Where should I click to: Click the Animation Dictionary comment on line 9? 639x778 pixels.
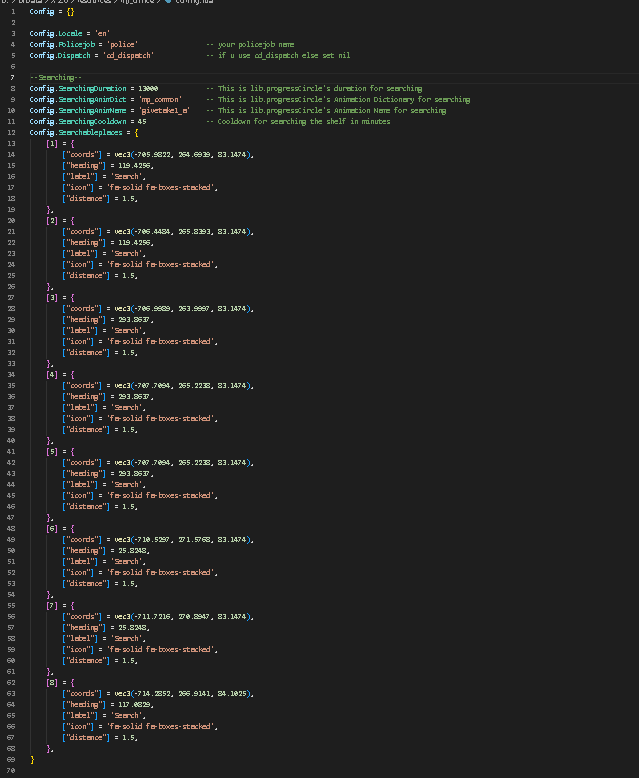(338, 99)
